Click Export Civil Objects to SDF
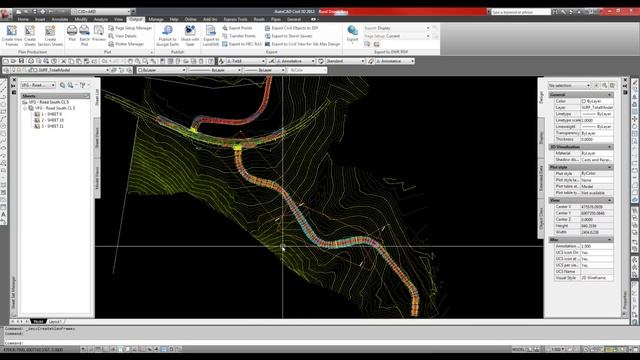The image size is (640, 360). [x=291, y=28]
